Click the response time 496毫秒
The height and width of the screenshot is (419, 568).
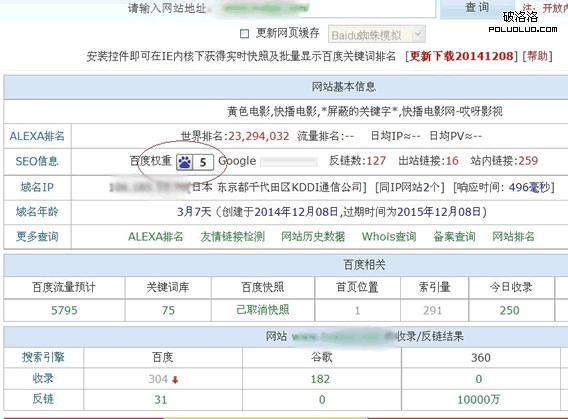[x=529, y=187]
